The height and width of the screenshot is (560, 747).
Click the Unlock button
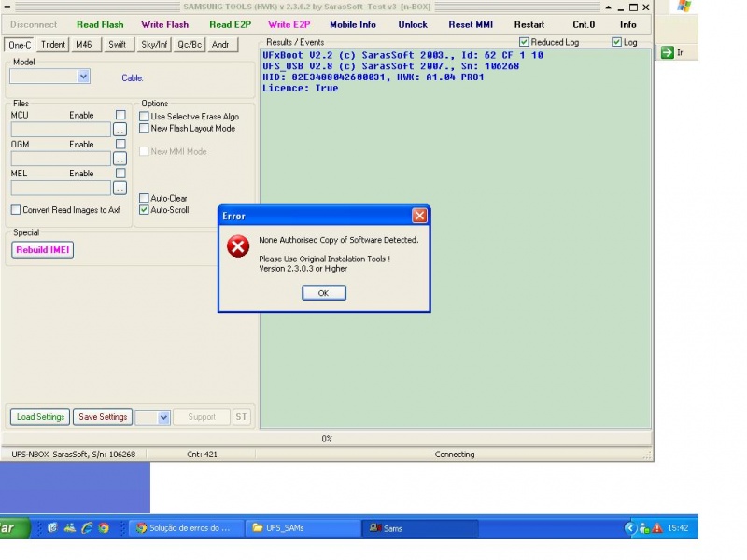click(x=413, y=25)
